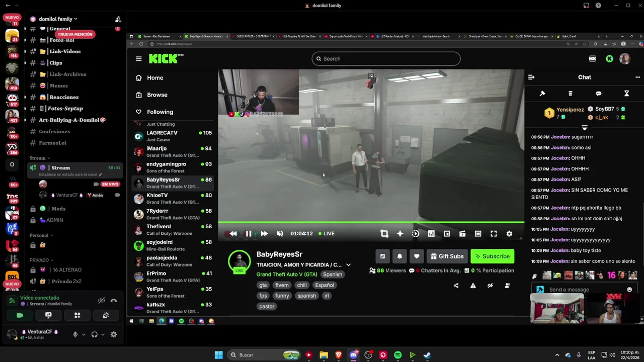Open Grand Theft Auto V category link

click(287, 275)
